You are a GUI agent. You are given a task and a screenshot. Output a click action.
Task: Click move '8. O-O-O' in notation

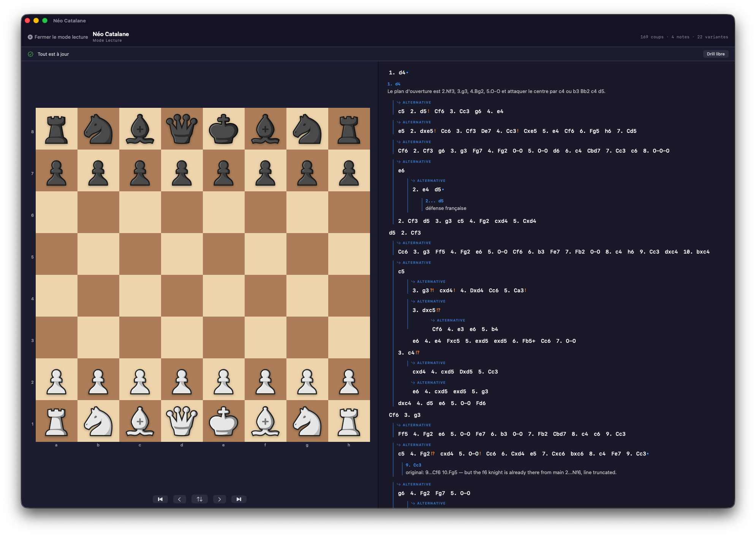click(x=656, y=151)
